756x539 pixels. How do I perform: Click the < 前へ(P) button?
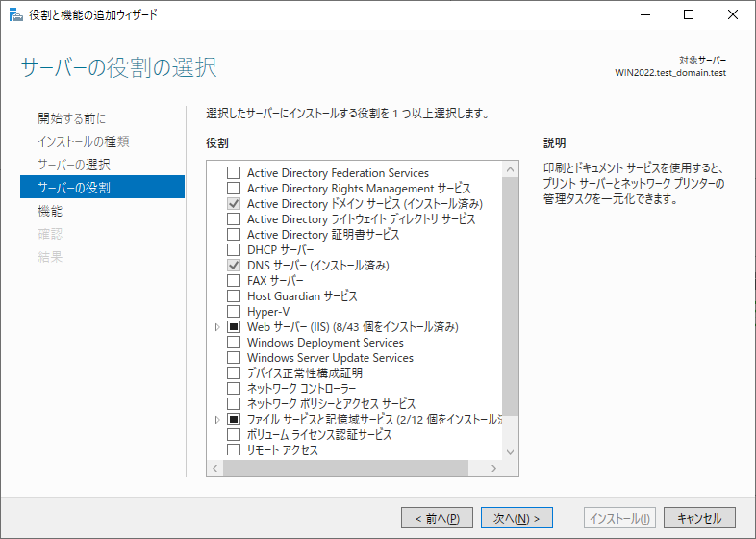point(437,518)
